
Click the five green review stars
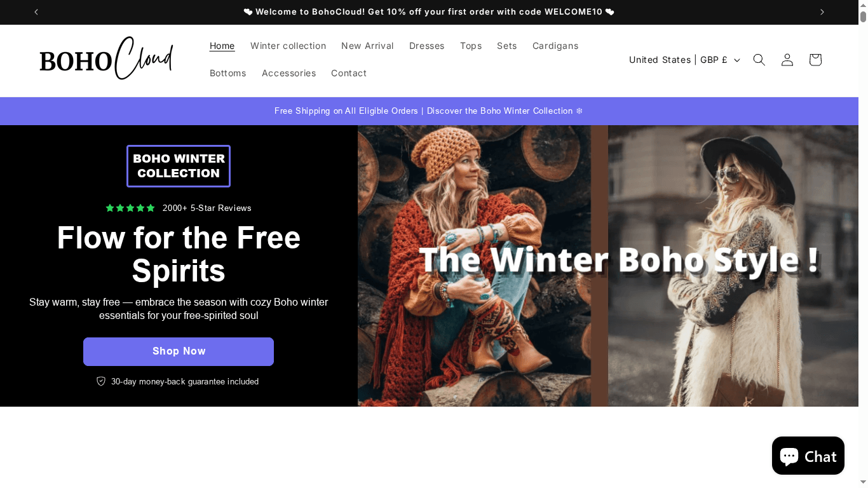coord(130,208)
